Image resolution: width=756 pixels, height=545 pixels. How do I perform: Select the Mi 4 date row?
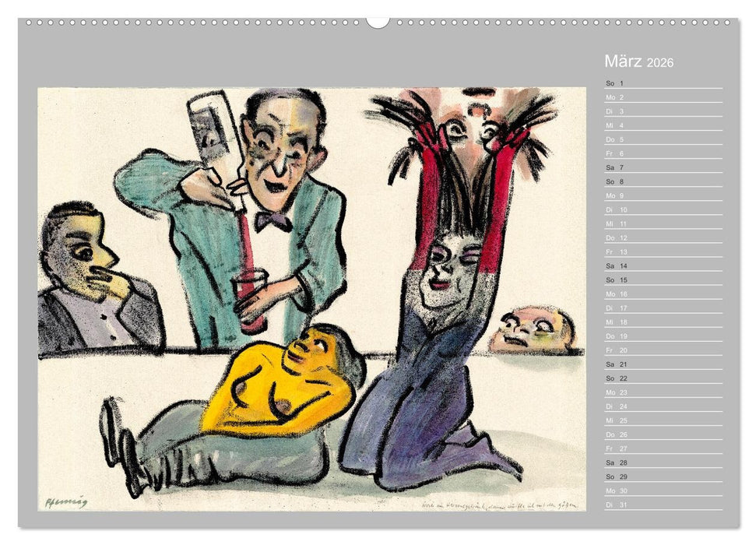click(x=615, y=125)
